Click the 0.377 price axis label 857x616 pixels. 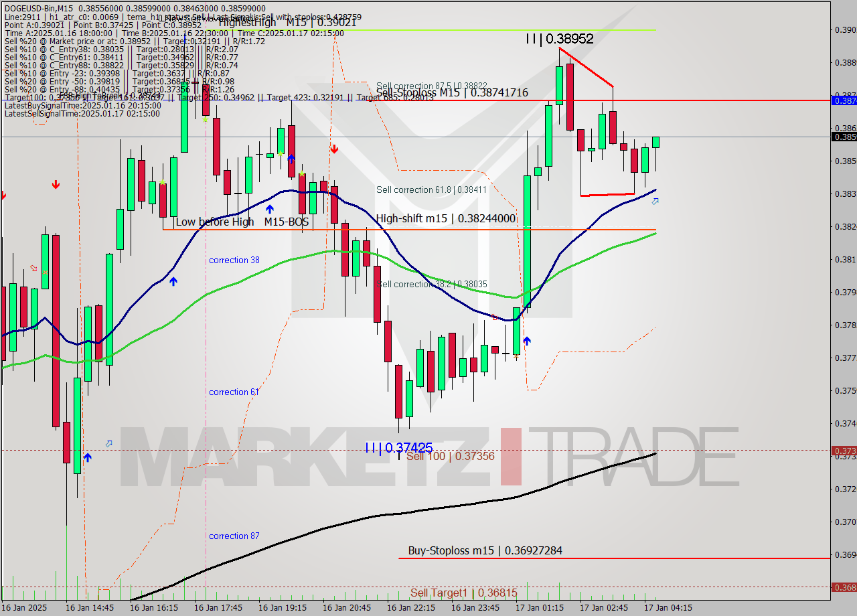[x=845, y=358]
